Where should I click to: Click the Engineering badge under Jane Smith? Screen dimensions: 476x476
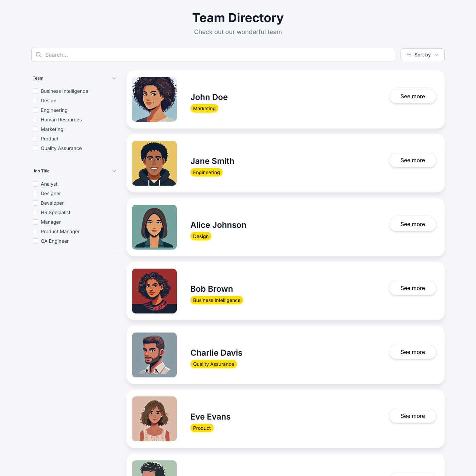tap(206, 172)
